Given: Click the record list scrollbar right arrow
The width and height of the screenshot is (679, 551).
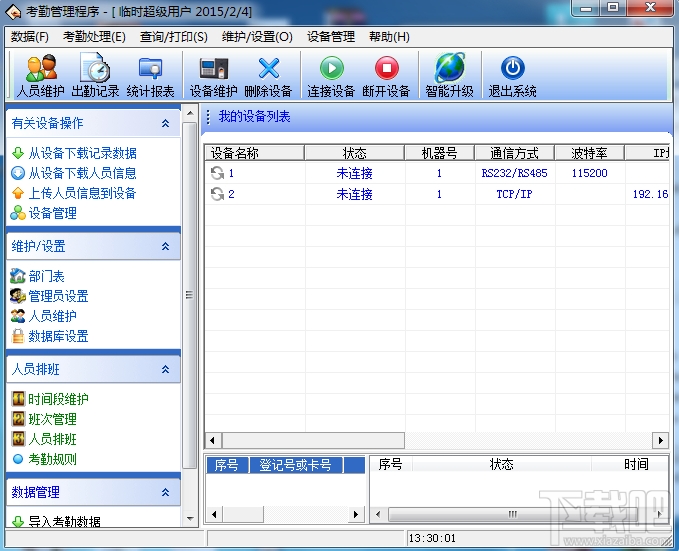Looking at the screenshot, I should coord(356,514).
